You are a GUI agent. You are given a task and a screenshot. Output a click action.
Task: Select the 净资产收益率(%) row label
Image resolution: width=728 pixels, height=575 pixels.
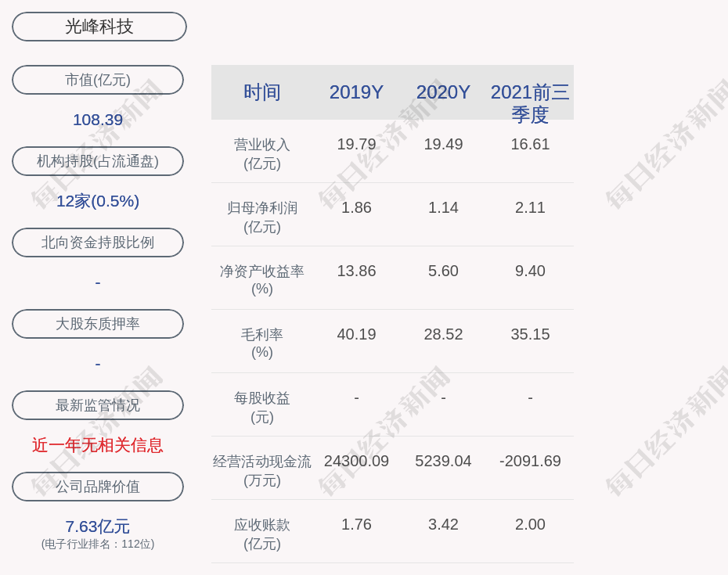pos(262,280)
